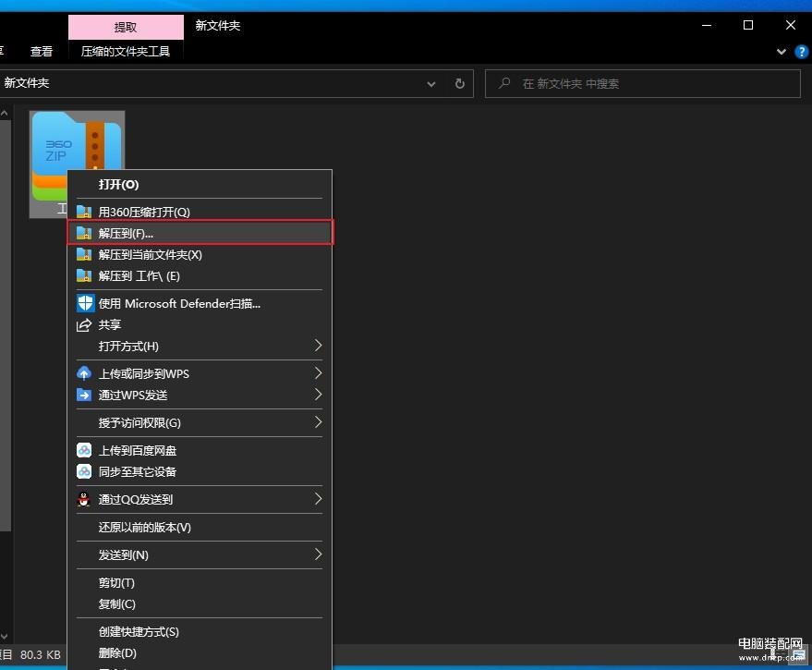Click the extract icon beside 解压到(F)...

pos(84,233)
